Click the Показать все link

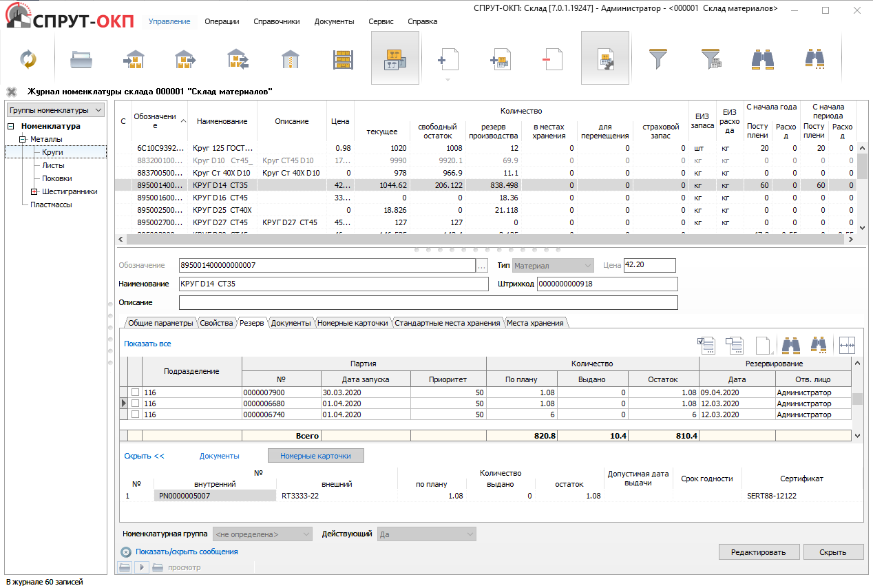147,344
